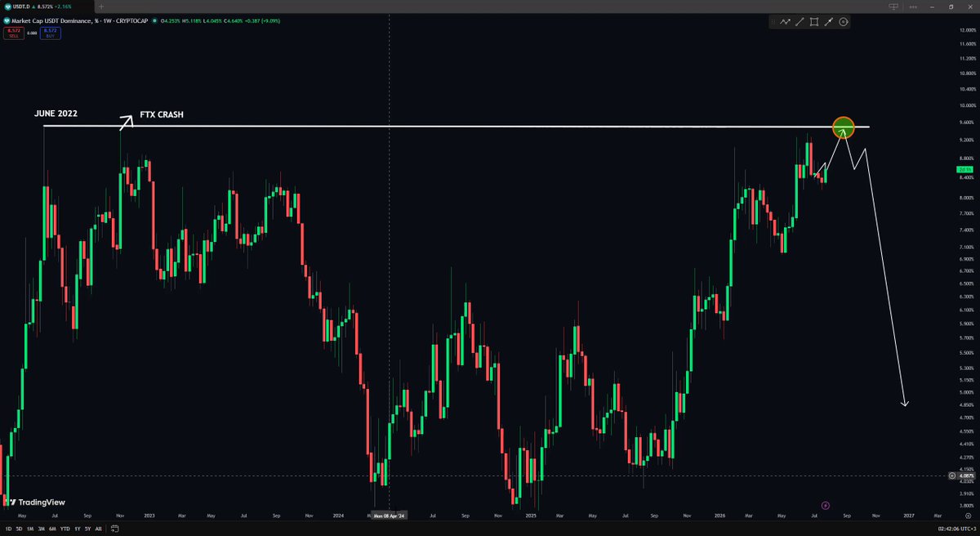Select the measure tool in favorites toolbar

[x=829, y=22]
